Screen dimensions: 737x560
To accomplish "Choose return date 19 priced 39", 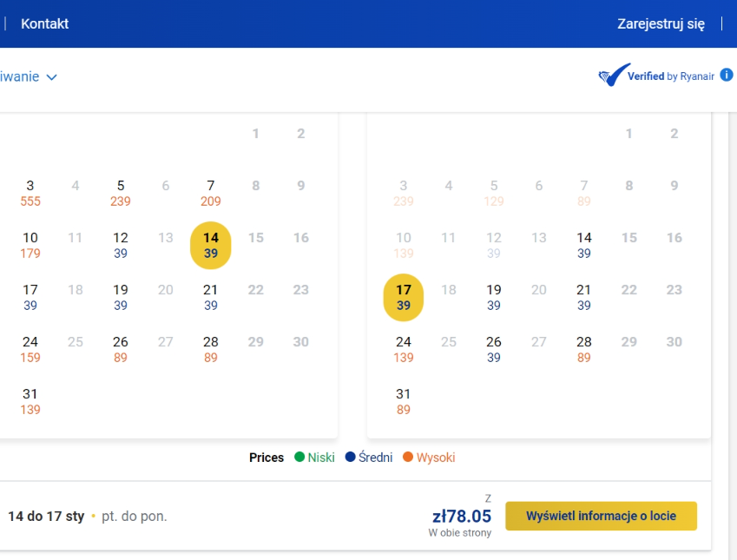I will point(494,297).
